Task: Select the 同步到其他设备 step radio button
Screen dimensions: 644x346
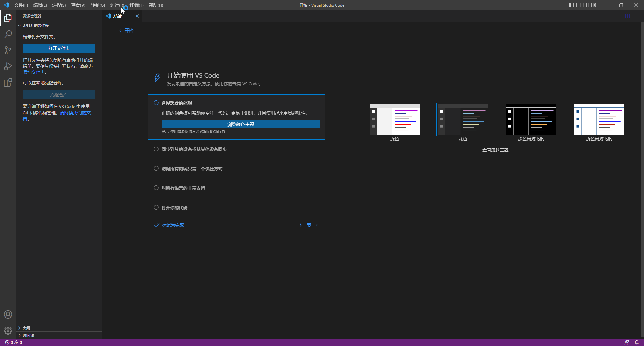Action: coord(156,149)
